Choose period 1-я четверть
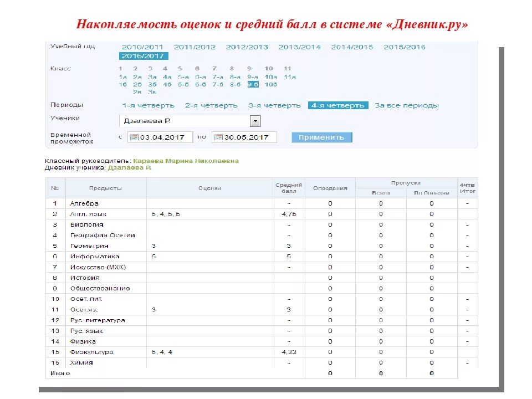The height and width of the screenshot is (399, 532). coord(149,105)
